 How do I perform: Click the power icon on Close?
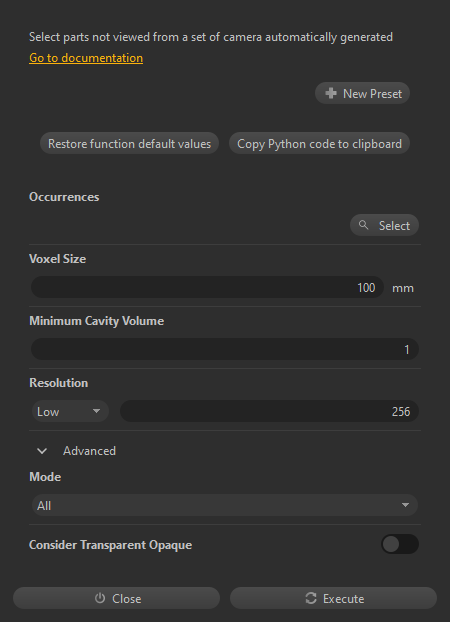100,598
